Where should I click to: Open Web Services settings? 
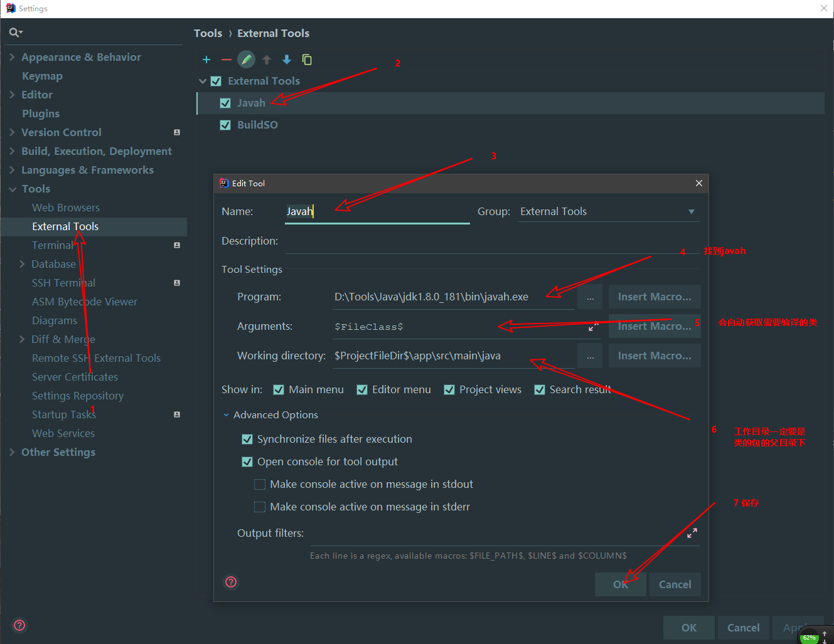pyautogui.click(x=63, y=433)
